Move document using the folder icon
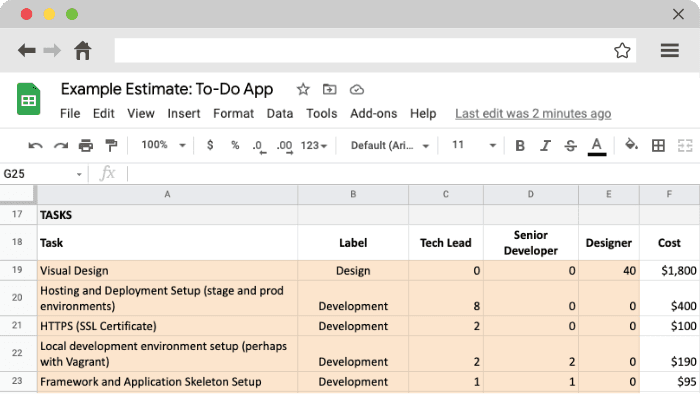Screen dimensions: 700x400 tap(329, 89)
